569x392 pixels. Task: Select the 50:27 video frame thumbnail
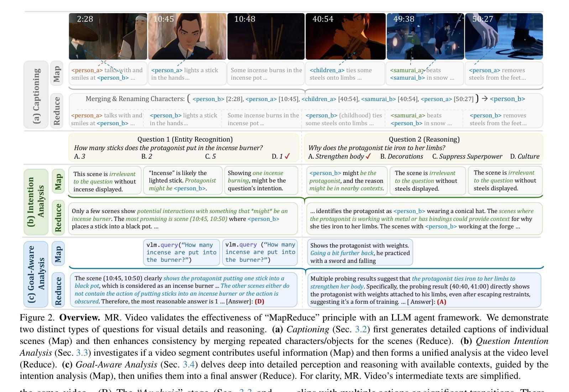click(x=504, y=36)
